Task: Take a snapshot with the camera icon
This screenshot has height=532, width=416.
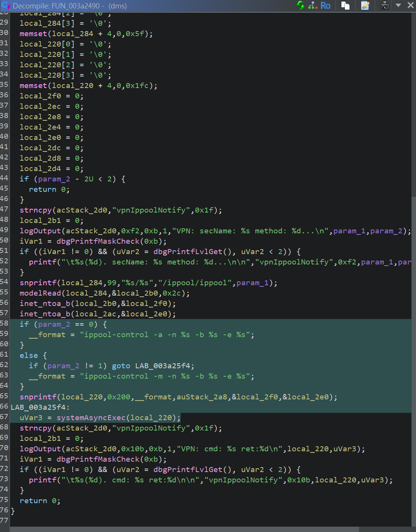Action: (384, 5)
